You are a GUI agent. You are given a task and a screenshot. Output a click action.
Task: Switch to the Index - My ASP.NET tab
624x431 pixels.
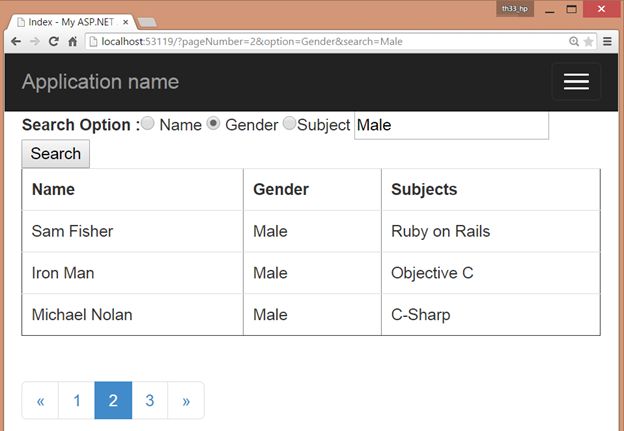click(70, 21)
